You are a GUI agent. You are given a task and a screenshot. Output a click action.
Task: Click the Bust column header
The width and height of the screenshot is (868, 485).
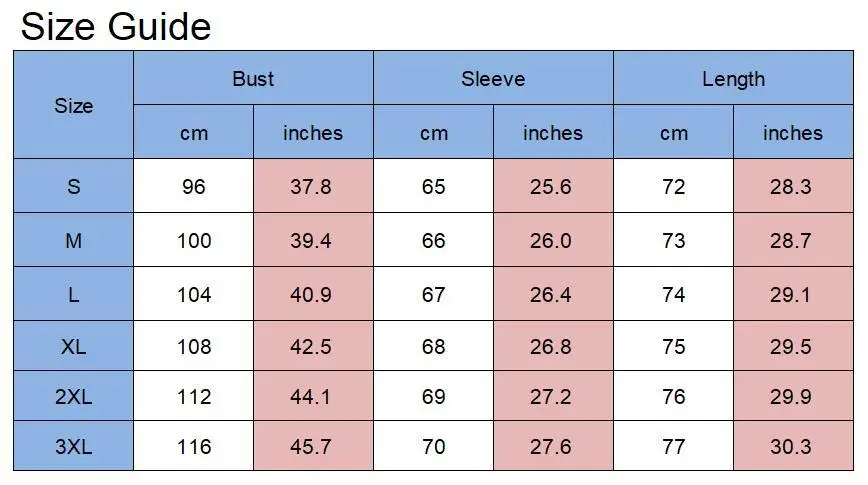tap(253, 79)
